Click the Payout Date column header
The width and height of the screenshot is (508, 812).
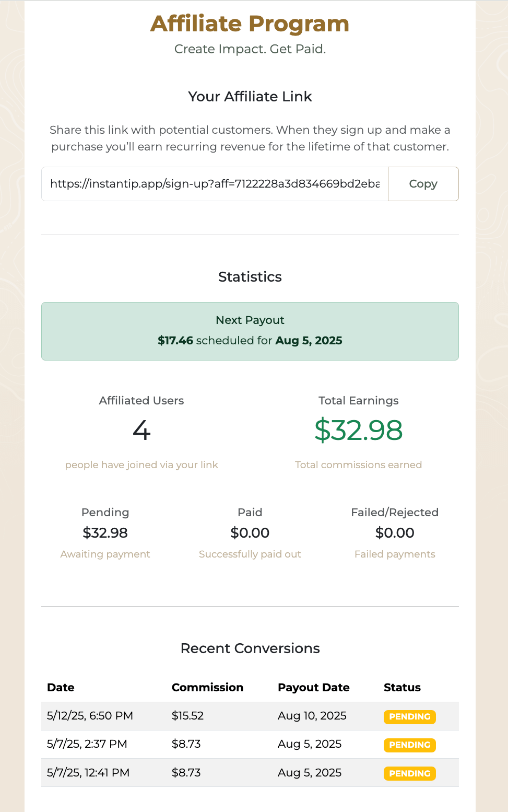[313, 688]
